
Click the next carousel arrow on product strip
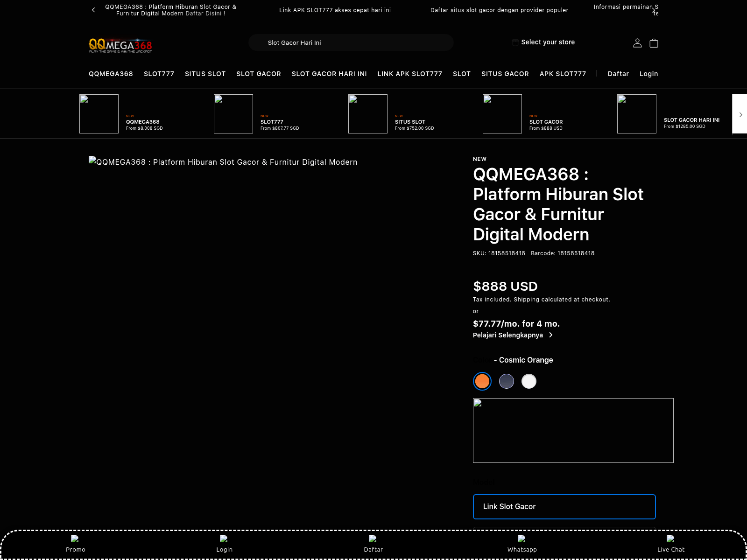click(740, 114)
